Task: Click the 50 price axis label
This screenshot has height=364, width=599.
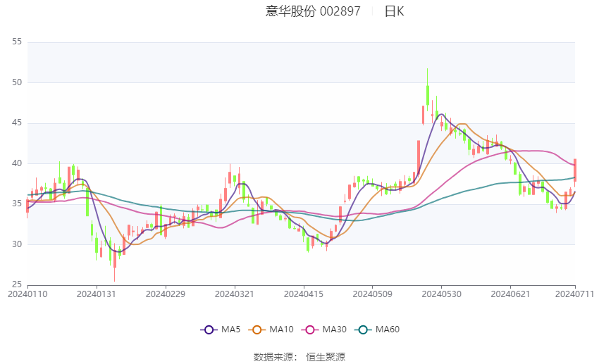Action: 17,82
